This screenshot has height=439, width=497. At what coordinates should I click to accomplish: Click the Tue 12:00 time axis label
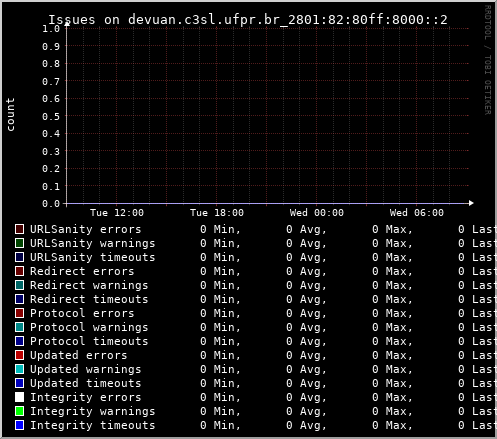pyautogui.click(x=117, y=213)
